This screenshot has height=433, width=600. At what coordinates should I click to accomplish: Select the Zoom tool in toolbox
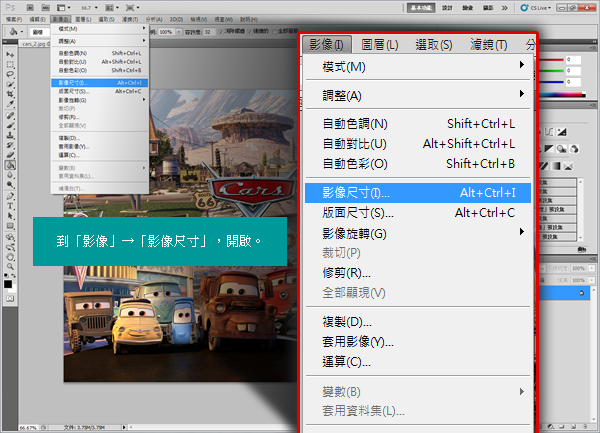(10, 267)
